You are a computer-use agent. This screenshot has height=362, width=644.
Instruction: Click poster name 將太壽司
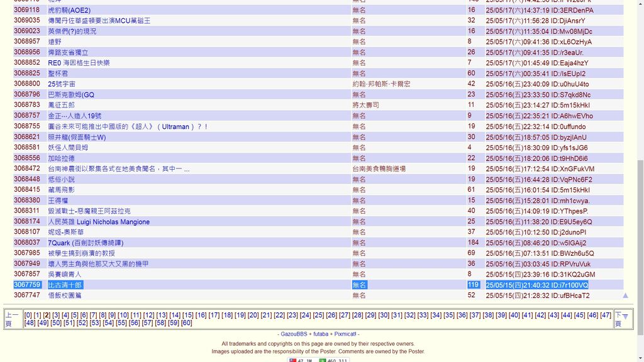tap(365, 105)
